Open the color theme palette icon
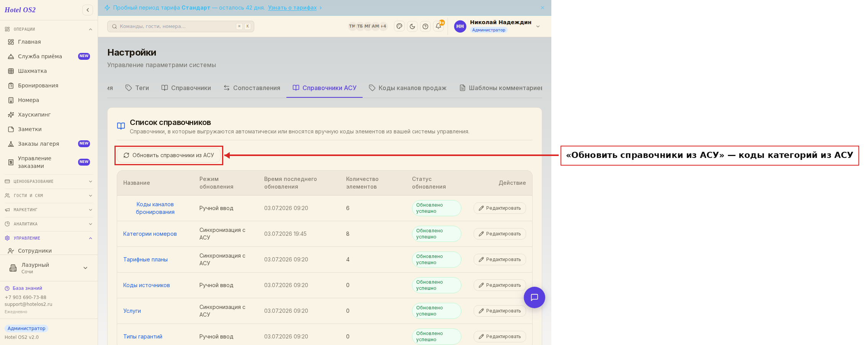 399,26
